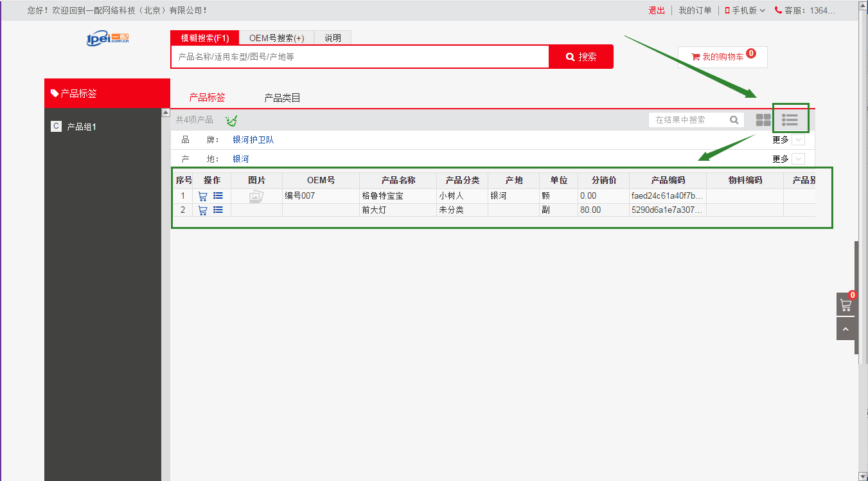868x481 pixels.
Task: Open 我的购物车 button
Action: [x=722, y=57]
